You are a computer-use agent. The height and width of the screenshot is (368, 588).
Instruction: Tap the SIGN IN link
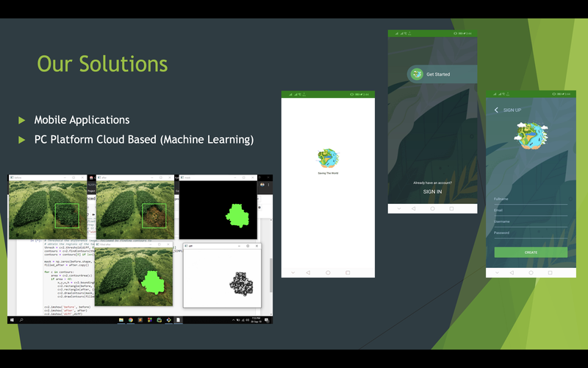pyautogui.click(x=432, y=191)
